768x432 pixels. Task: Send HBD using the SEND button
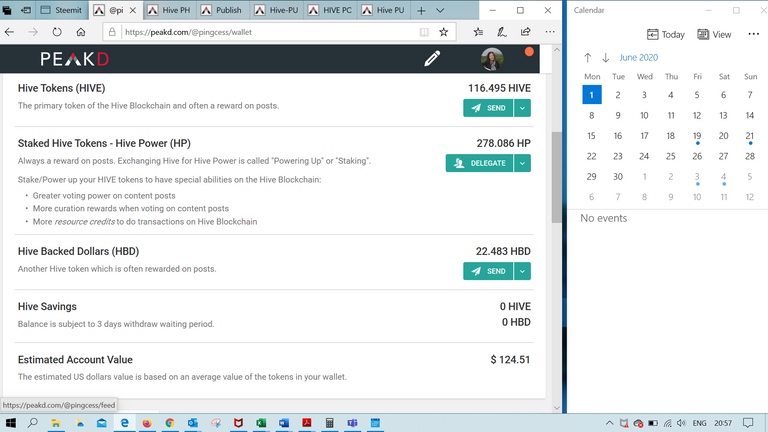click(x=488, y=271)
